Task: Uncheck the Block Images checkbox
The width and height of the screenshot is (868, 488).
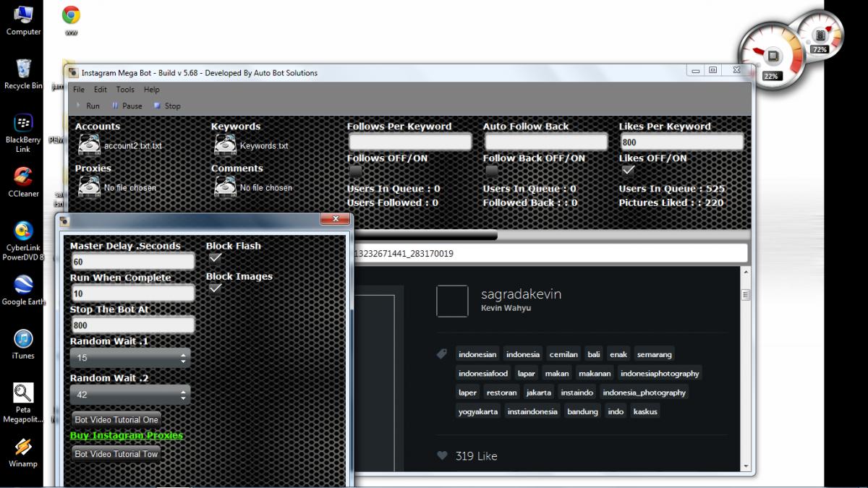Action: pyautogui.click(x=215, y=288)
